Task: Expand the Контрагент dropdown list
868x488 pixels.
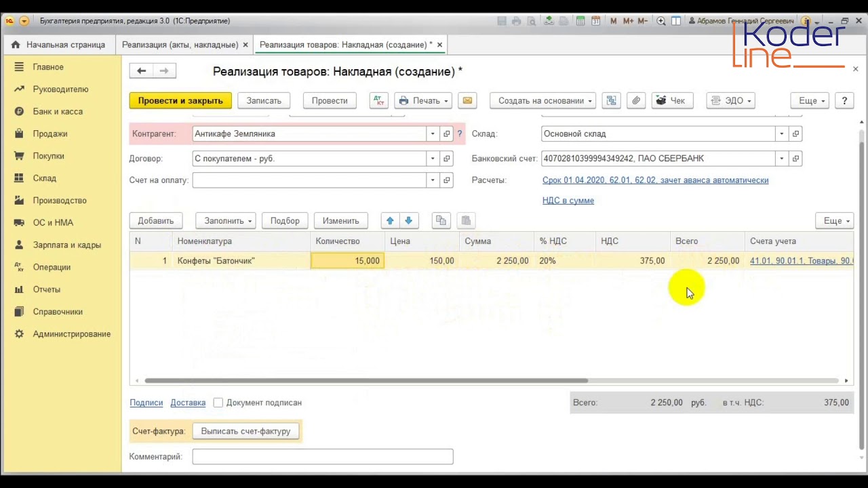Action: point(433,134)
